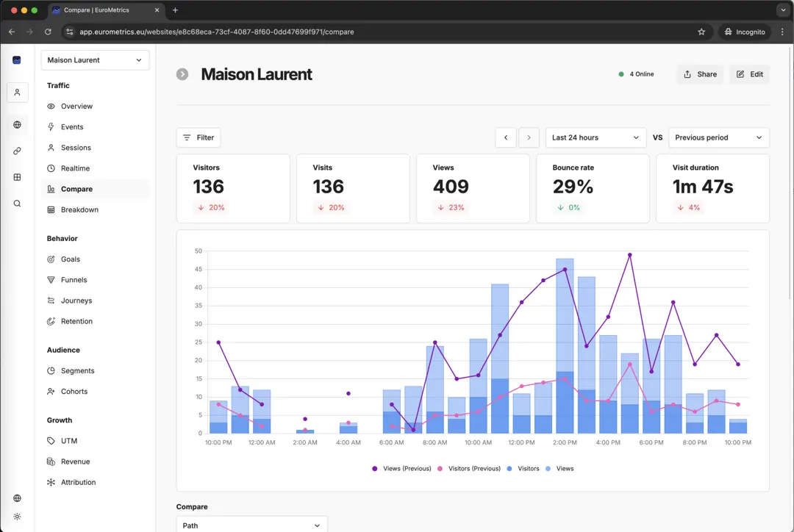The height and width of the screenshot is (532, 794).
Task: Go to next date period arrow
Action: 529,137
